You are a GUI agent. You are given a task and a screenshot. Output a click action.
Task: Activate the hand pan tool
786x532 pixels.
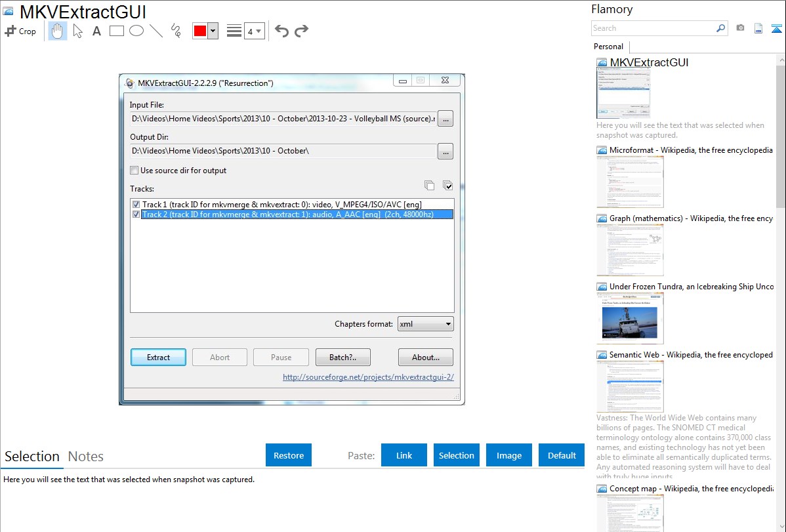click(x=57, y=31)
